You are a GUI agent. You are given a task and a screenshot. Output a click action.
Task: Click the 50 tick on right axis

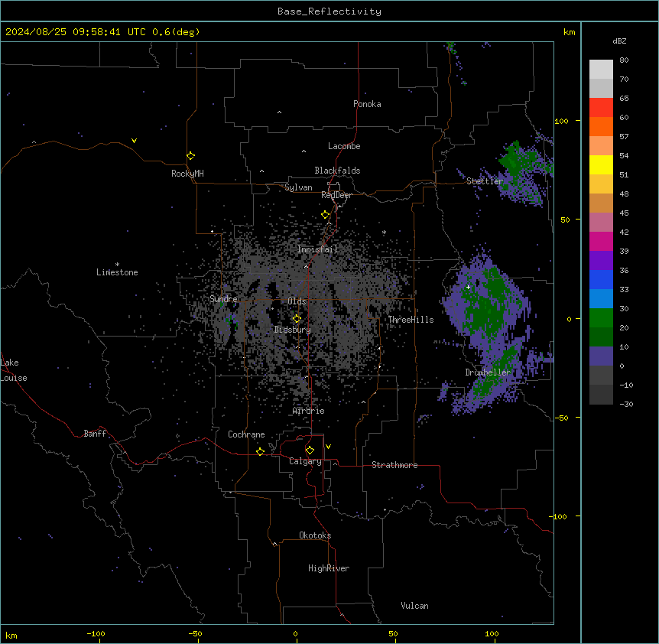pyautogui.click(x=565, y=220)
